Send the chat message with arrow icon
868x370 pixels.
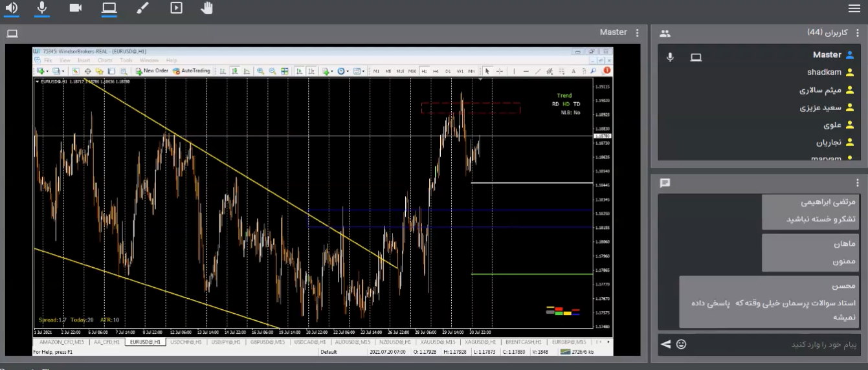point(665,344)
